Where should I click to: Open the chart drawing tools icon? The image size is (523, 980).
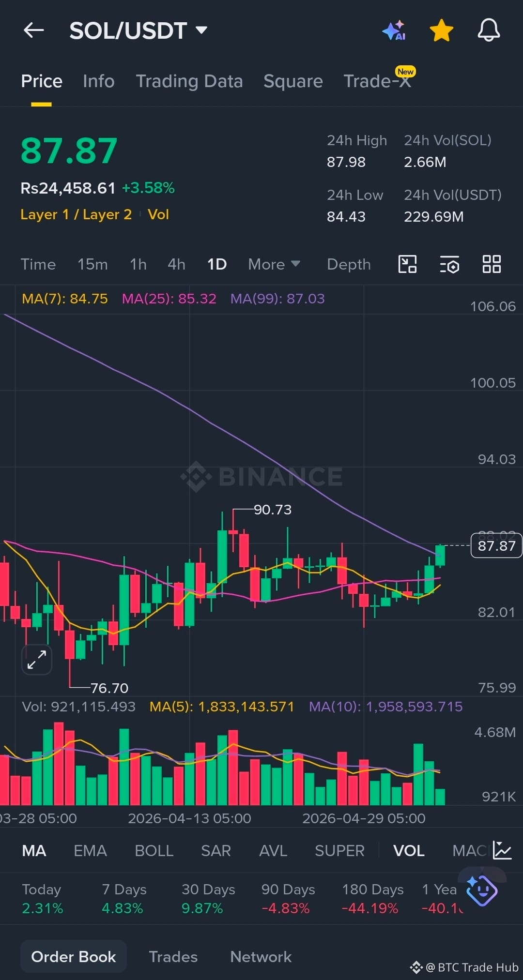pyautogui.click(x=407, y=264)
